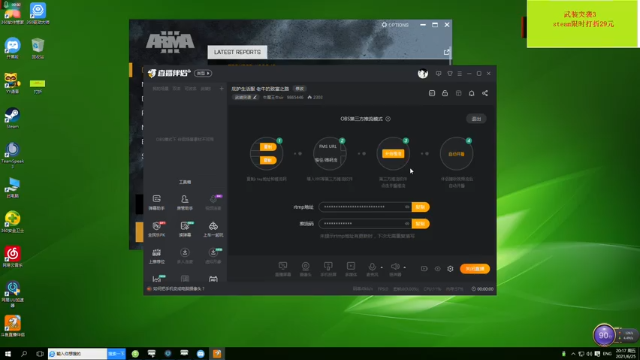Click the stream code field
Viewport: 640px width, 360px height.
365,224
